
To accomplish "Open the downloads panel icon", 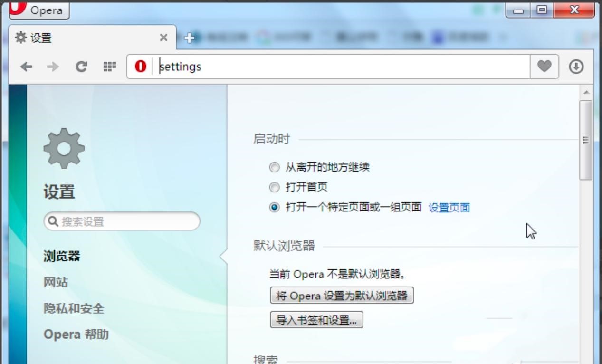I will 576,67.
